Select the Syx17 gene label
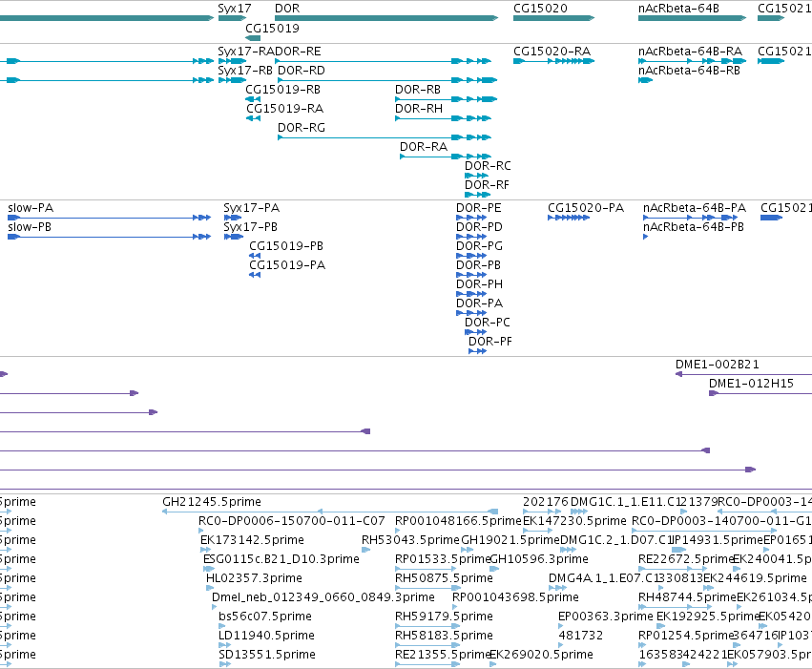This screenshot has width=812, height=669. [234, 9]
